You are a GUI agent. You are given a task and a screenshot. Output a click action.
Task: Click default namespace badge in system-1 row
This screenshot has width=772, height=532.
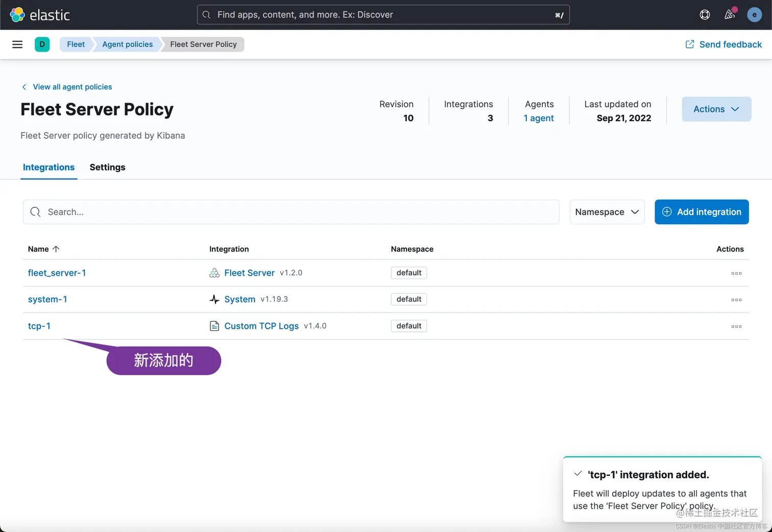[409, 300]
